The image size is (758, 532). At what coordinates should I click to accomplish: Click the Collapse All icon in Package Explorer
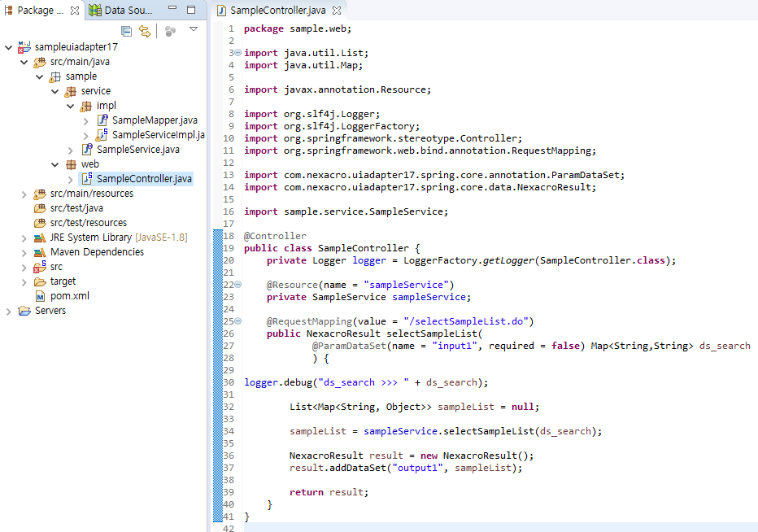click(x=126, y=31)
